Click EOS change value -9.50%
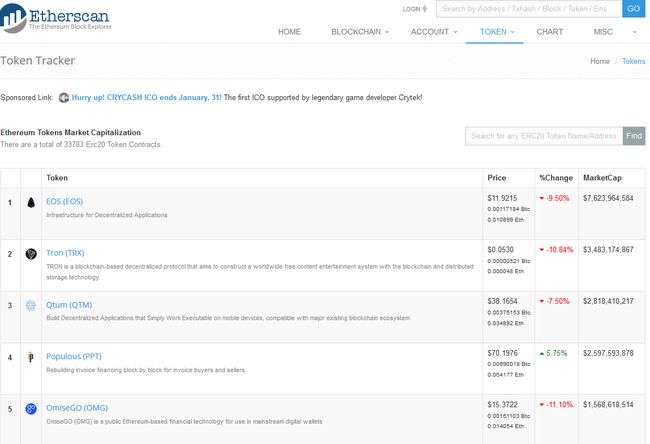This screenshot has height=444, width=650. pyautogui.click(x=554, y=198)
